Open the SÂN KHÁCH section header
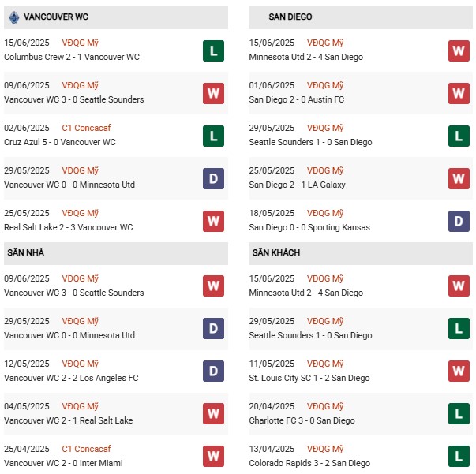Viewport: 476px width, 474px height. coord(361,253)
